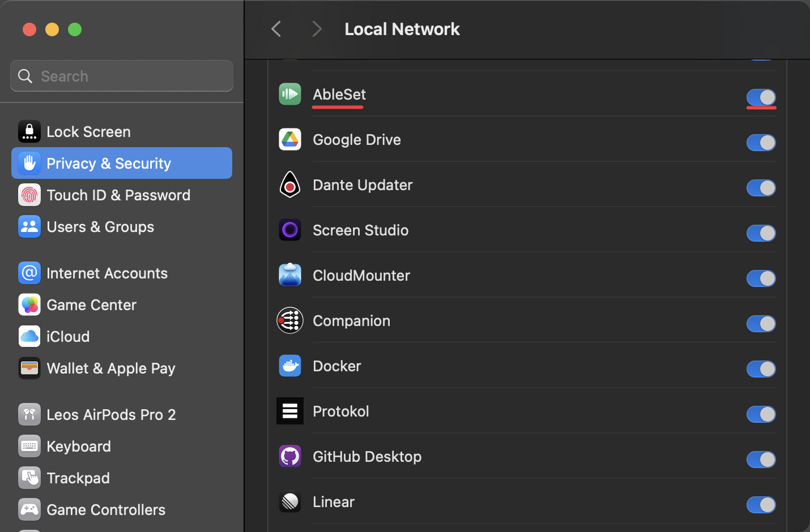Open Lock Screen settings
Viewport: 810px width, 532px height.
point(88,131)
